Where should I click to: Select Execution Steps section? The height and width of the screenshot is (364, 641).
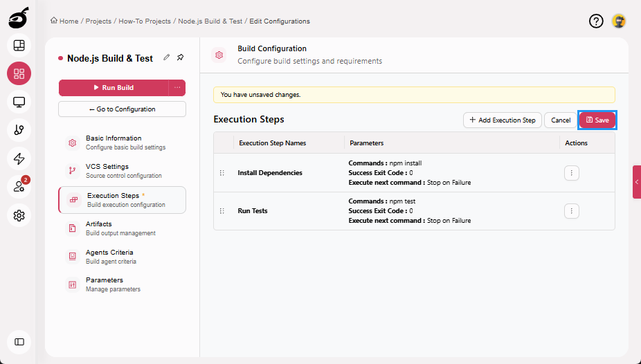pyautogui.click(x=123, y=200)
